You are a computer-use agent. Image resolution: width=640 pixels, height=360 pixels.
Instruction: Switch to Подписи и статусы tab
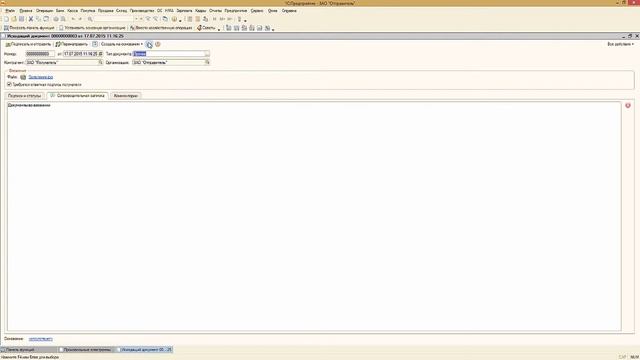click(x=24, y=96)
